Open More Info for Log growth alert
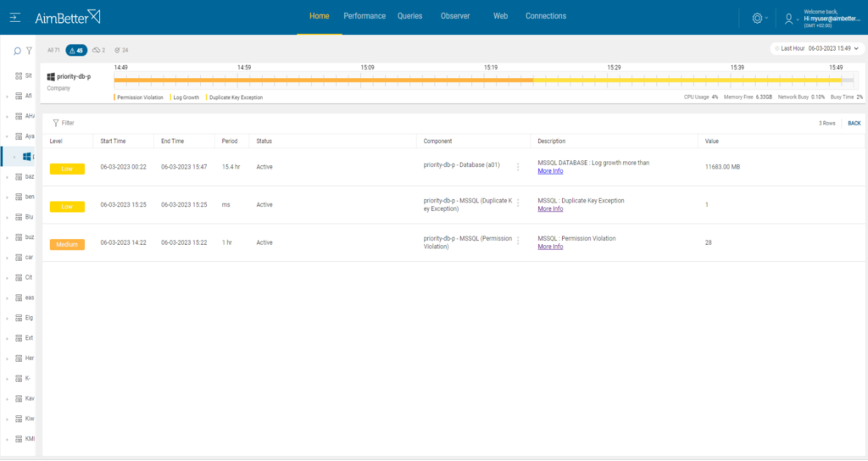 click(x=550, y=171)
